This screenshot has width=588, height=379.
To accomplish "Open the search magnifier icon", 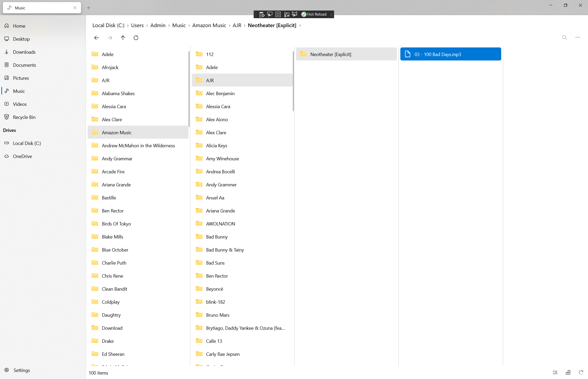I will pyautogui.click(x=565, y=38).
